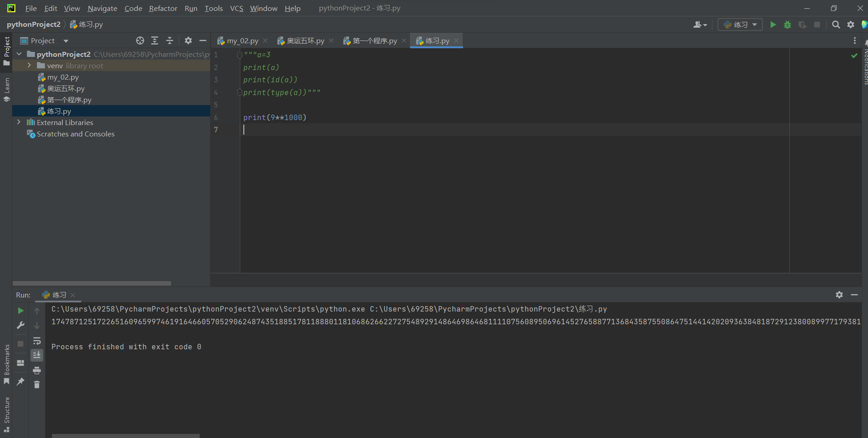
Task: Switch to 奥运五环.py editor tab
Action: (305, 40)
